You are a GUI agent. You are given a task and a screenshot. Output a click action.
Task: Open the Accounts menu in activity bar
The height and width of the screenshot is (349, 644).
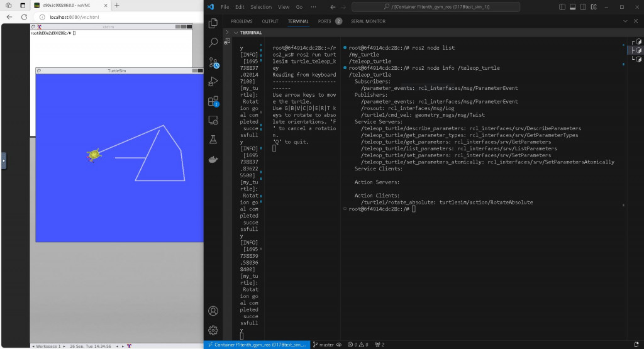[213, 311]
